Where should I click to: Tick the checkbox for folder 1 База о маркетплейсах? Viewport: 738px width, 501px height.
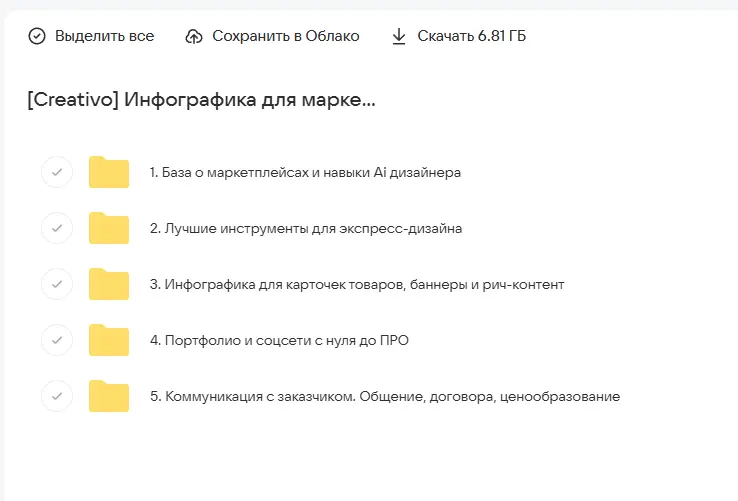click(57, 172)
